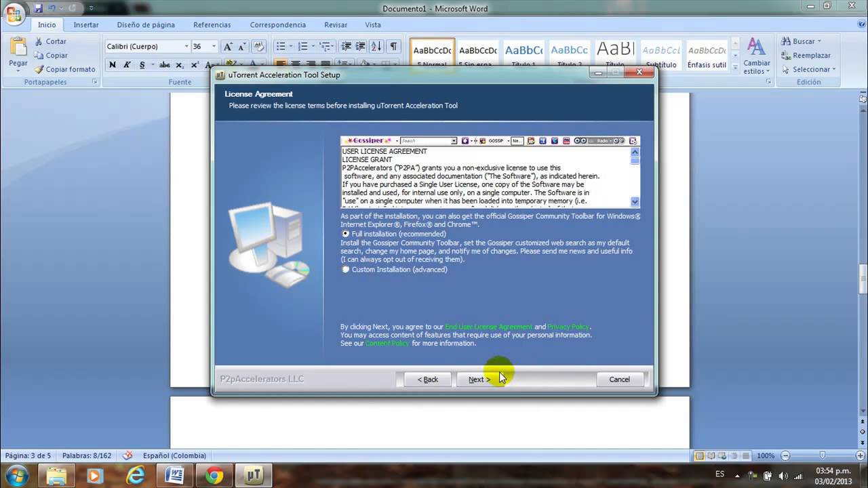Switch to the Revisar tab
This screenshot has height=488, width=868.
(x=336, y=24)
